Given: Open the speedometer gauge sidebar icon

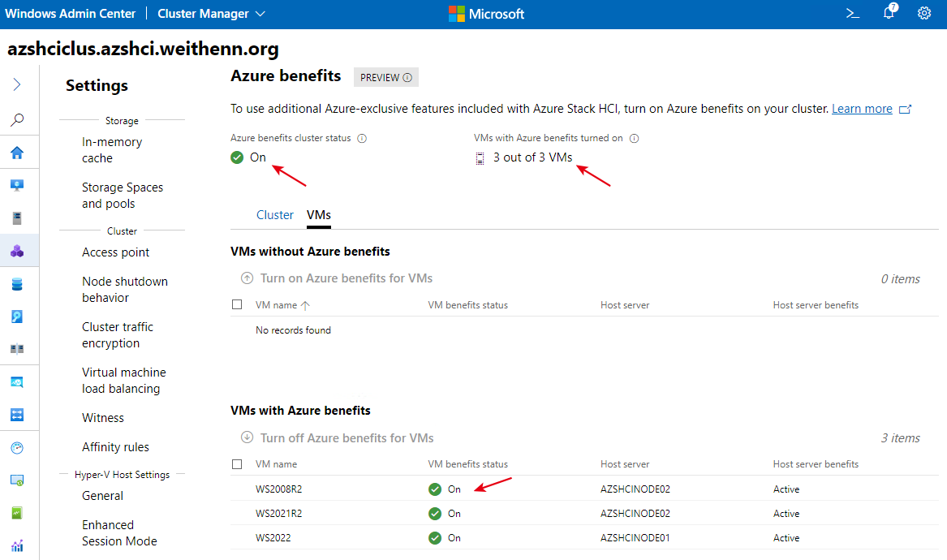Looking at the screenshot, I should click(17, 448).
